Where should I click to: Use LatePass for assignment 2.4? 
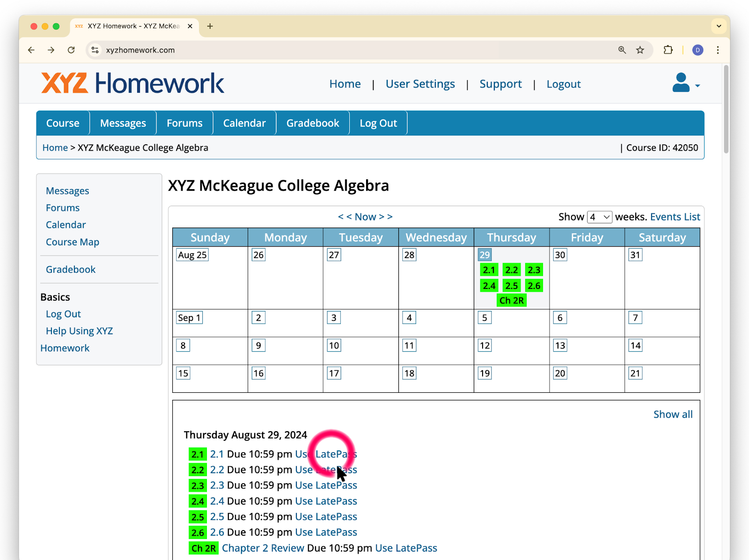pyautogui.click(x=326, y=501)
